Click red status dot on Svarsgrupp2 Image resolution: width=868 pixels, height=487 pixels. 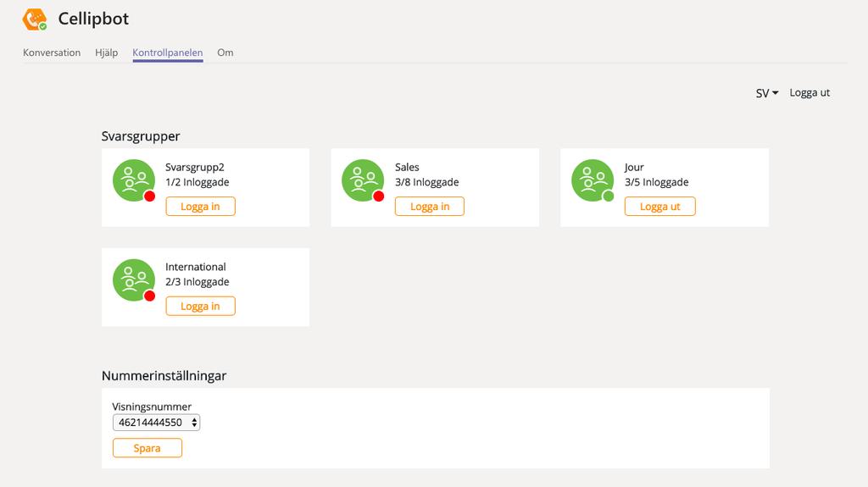tap(149, 196)
